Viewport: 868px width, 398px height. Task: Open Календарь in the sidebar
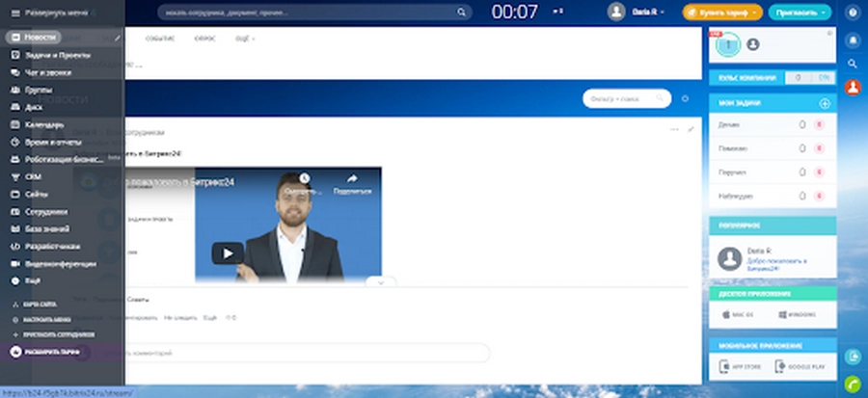click(44, 124)
